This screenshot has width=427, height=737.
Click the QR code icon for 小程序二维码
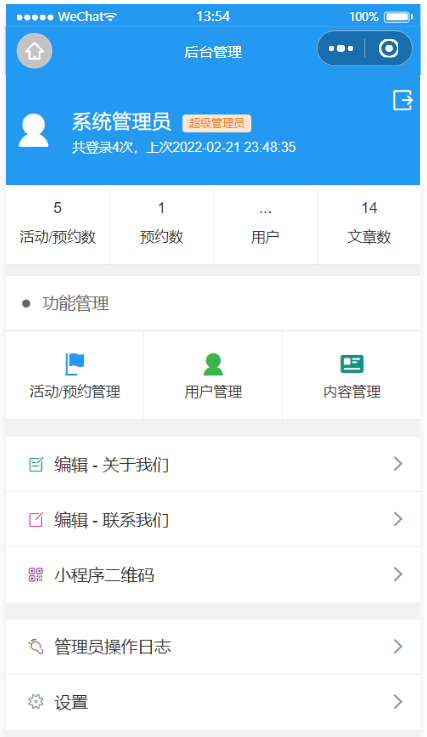(x=36, y=574)
